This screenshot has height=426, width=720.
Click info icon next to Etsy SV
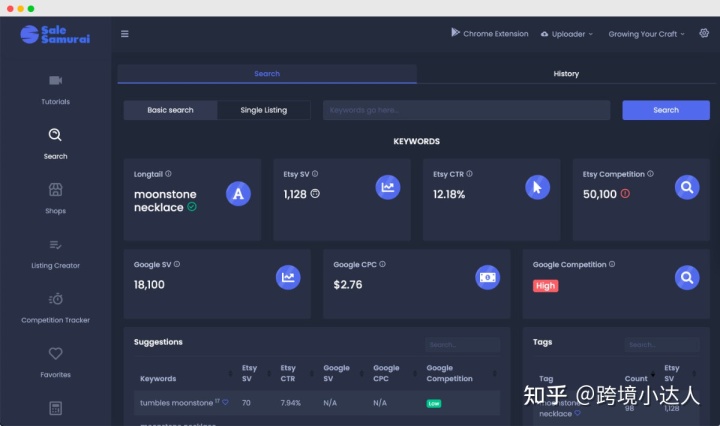[x=315, y=174]
